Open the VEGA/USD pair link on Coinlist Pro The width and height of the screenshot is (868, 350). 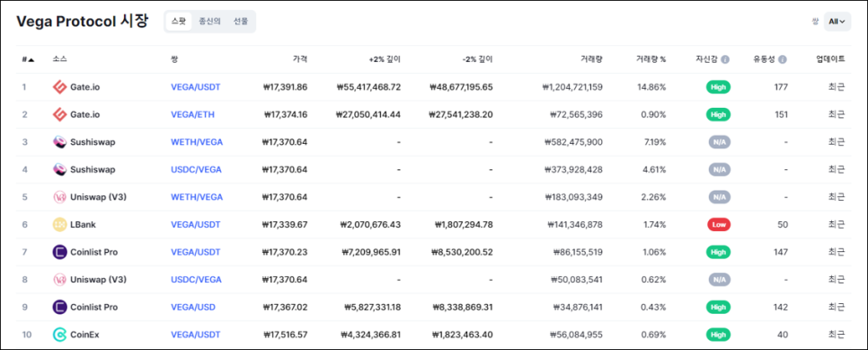point(193,308)
